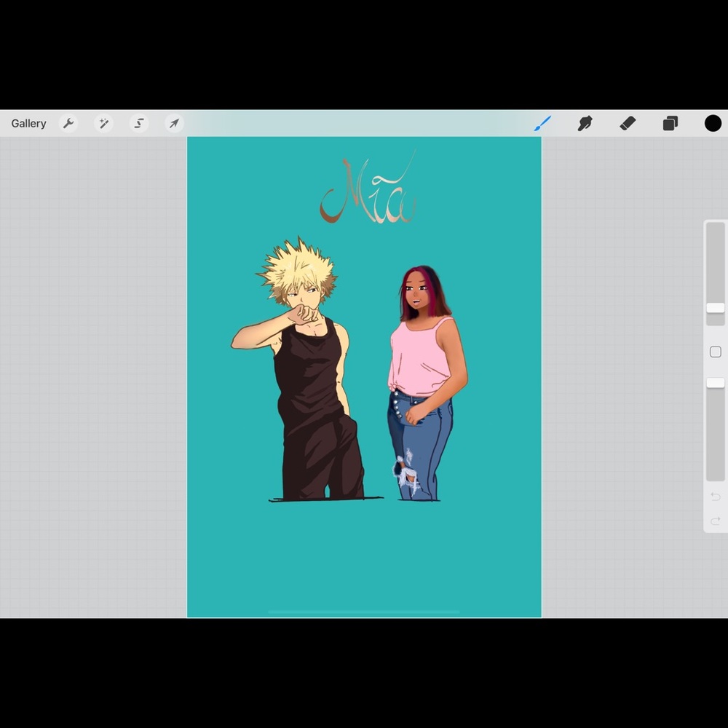Viewport: 728px width, 728px height.
Task: Tap the blond spiky-haired character on canvas
Action: tap(306, 369)
